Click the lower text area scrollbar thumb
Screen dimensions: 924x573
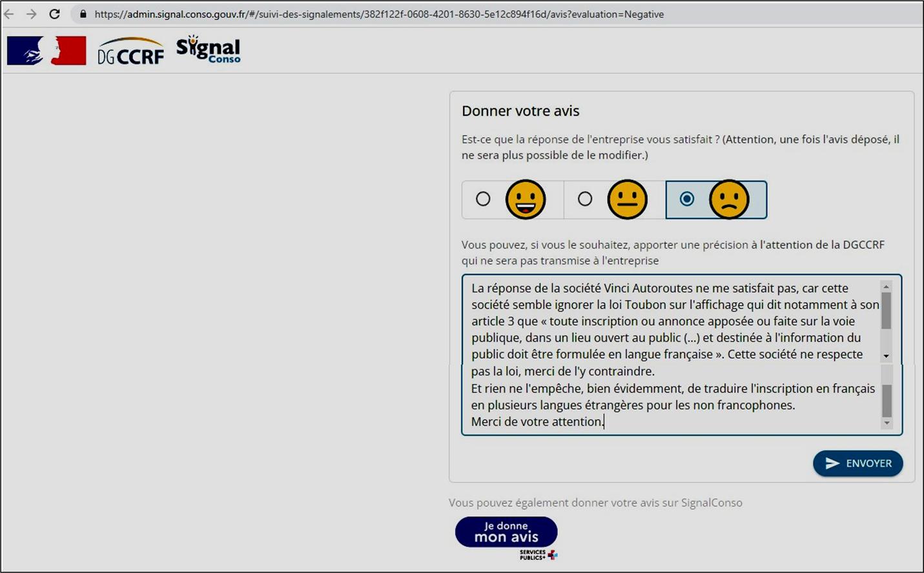pyautogui.click(x=887, y=401)
